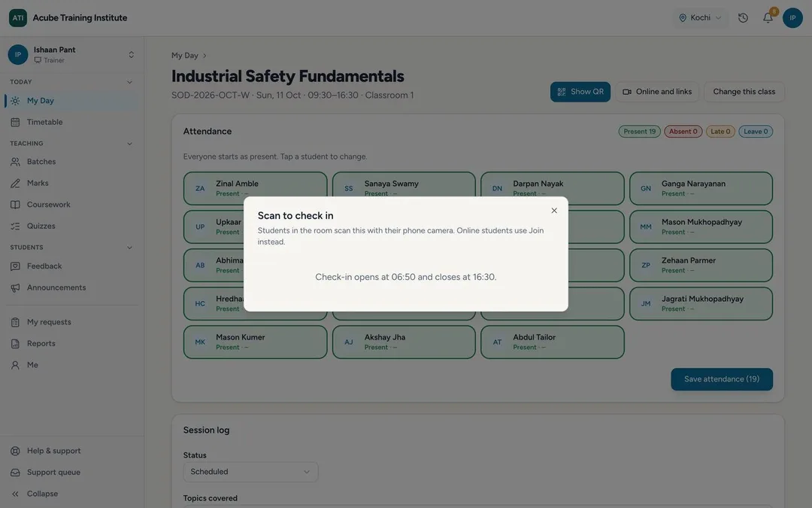
Task: Open the history clock icon
Action: click(743, 18)
